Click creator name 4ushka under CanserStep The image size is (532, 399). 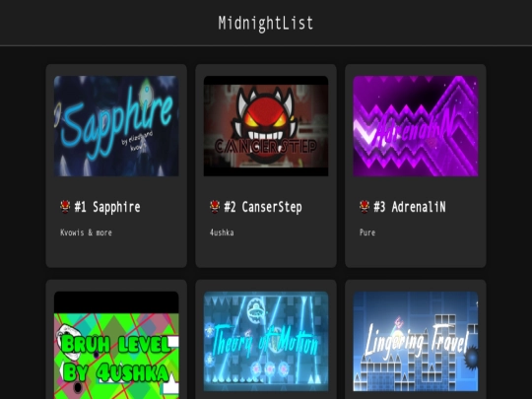222,233
